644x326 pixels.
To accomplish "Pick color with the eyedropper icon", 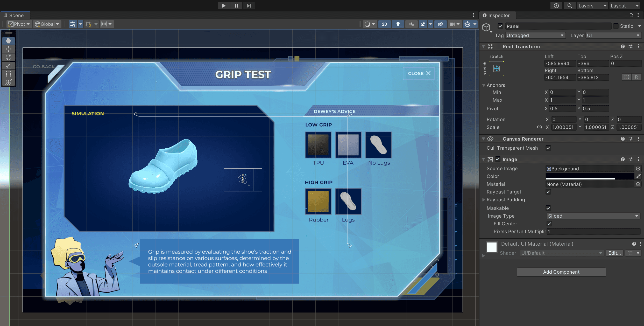I will 638,176.
